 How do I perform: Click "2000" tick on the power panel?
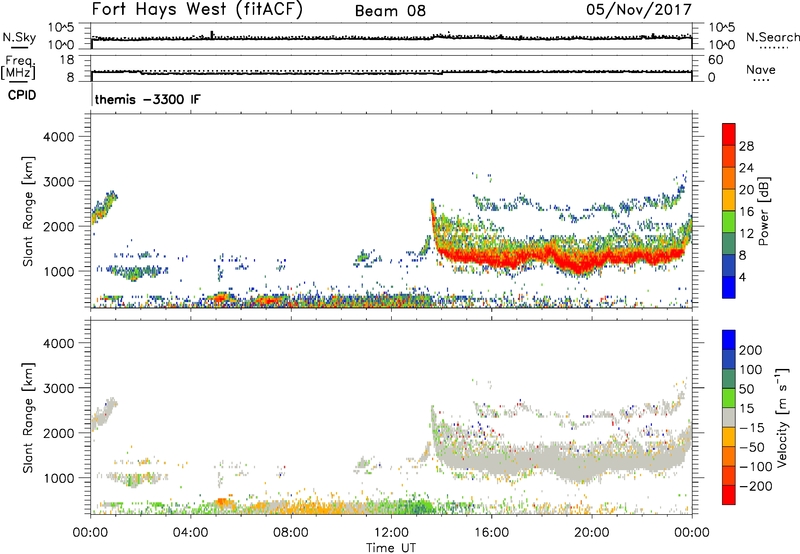click(x=59, y=226)
